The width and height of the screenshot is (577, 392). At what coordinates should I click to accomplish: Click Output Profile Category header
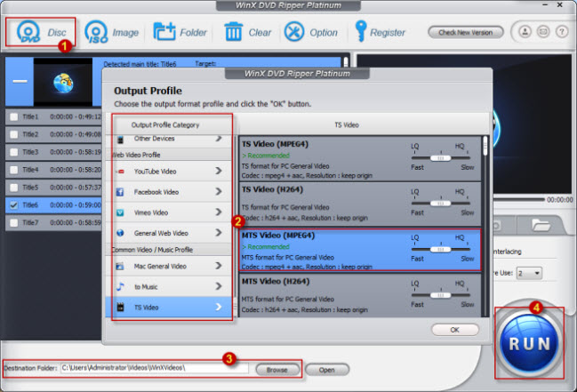pyautogui.click(x=165, y=125)
